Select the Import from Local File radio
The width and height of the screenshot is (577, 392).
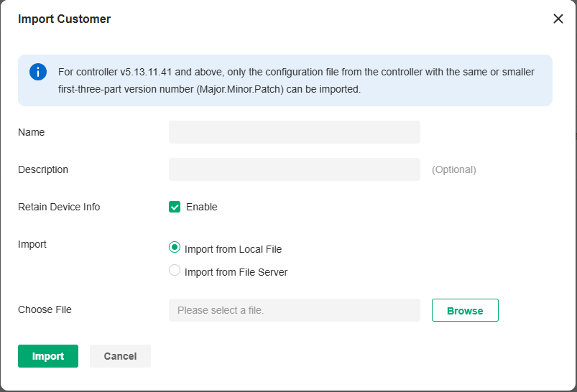pos(175,248)
